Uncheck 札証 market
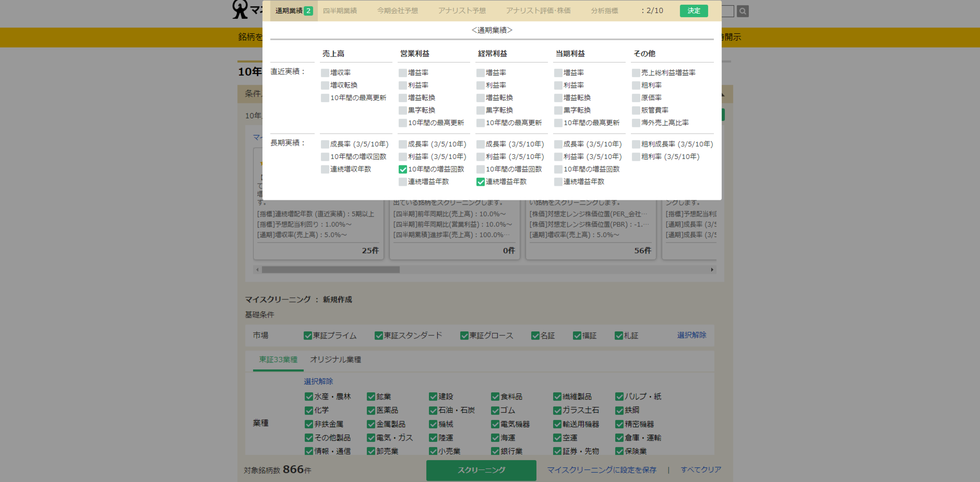The height and width of the screenshot is (482, 980). point(619,335)
